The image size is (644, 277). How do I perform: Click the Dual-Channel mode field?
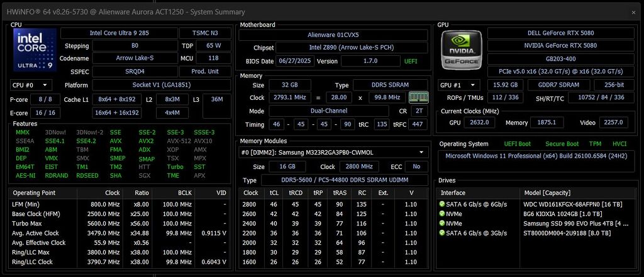click(x=328, y=111)
